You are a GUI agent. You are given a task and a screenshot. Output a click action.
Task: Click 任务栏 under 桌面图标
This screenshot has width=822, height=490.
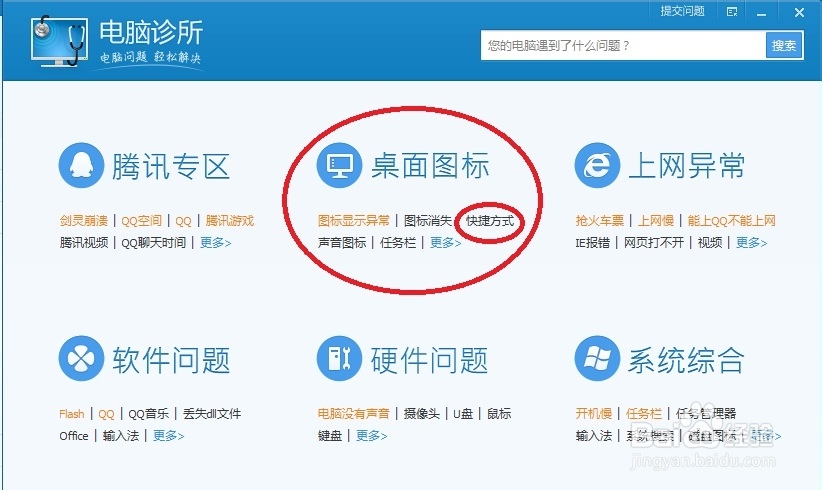point(398,243)
